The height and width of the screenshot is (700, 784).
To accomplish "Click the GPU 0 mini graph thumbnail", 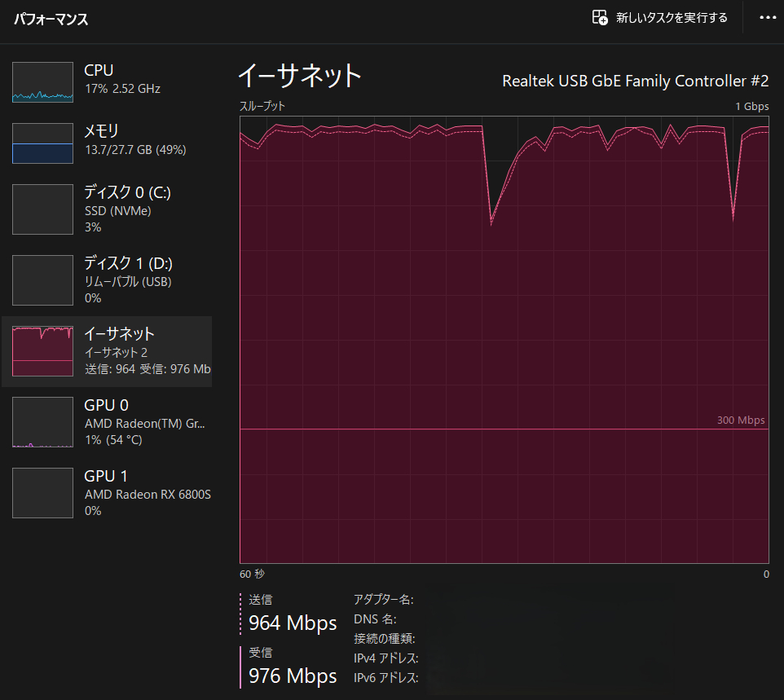I will (42, 422).
